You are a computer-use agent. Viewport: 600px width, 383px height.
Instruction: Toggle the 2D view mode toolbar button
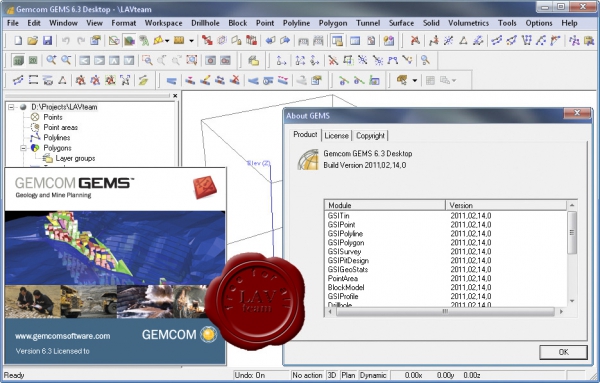point(33,60)
